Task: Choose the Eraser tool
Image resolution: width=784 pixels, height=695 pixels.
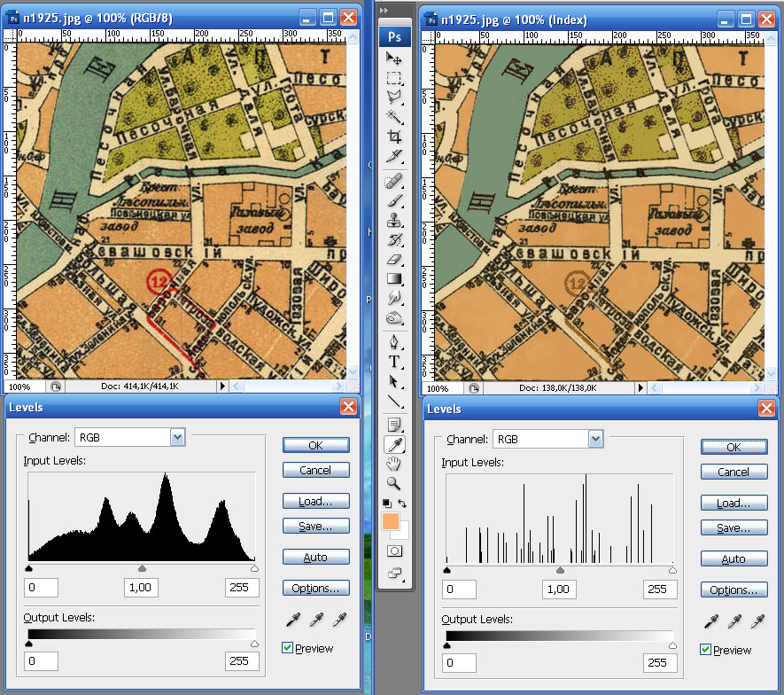Action: [x=394, y=260]
